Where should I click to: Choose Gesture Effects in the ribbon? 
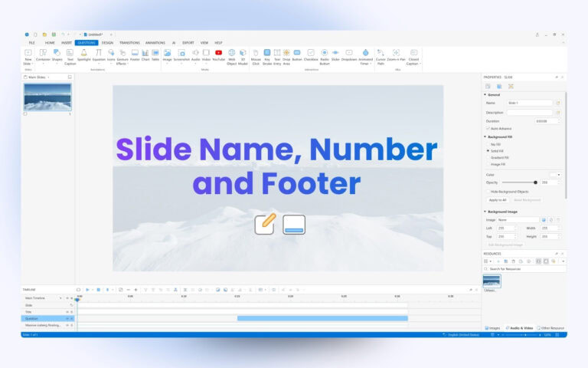click(x=122, y=57)
